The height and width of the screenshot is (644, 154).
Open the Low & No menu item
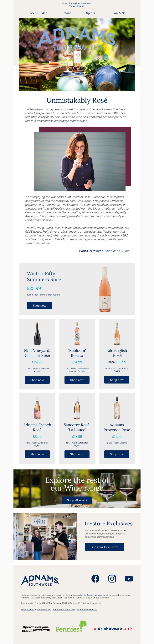click(119, 13)
